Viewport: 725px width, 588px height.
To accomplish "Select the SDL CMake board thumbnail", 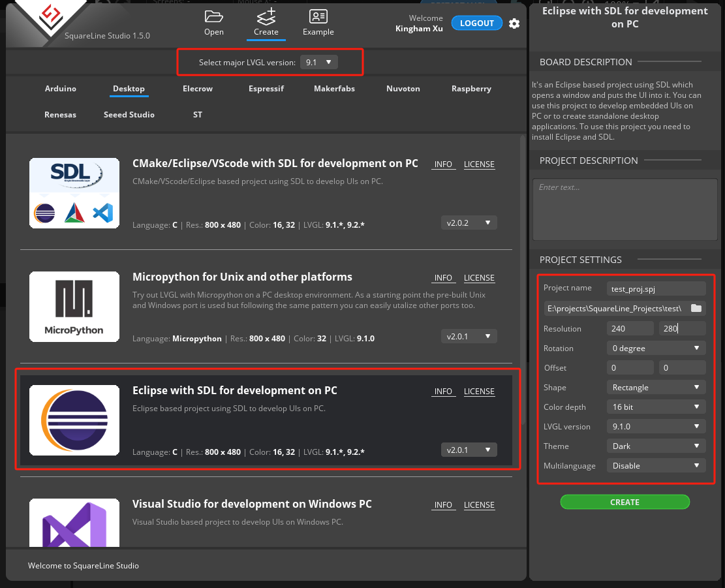I will pyautogui.click(x=74, y=193).
